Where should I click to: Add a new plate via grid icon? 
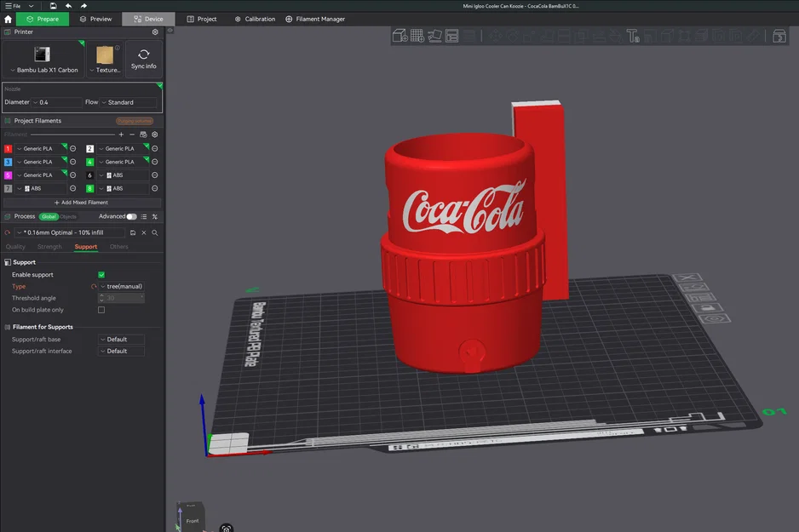(x=417, y=36)
